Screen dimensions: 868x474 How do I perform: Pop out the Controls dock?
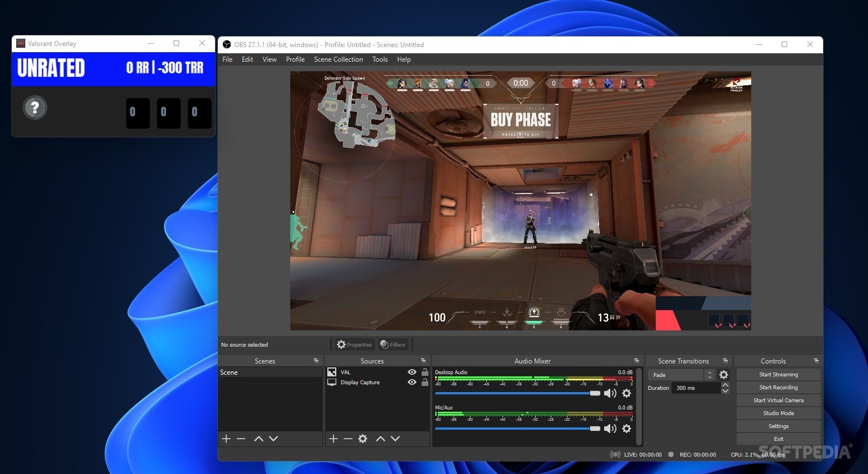[x=816, y=361]
